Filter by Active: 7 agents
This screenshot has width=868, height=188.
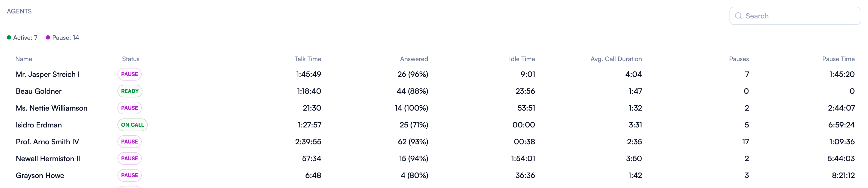click(25, 37)
